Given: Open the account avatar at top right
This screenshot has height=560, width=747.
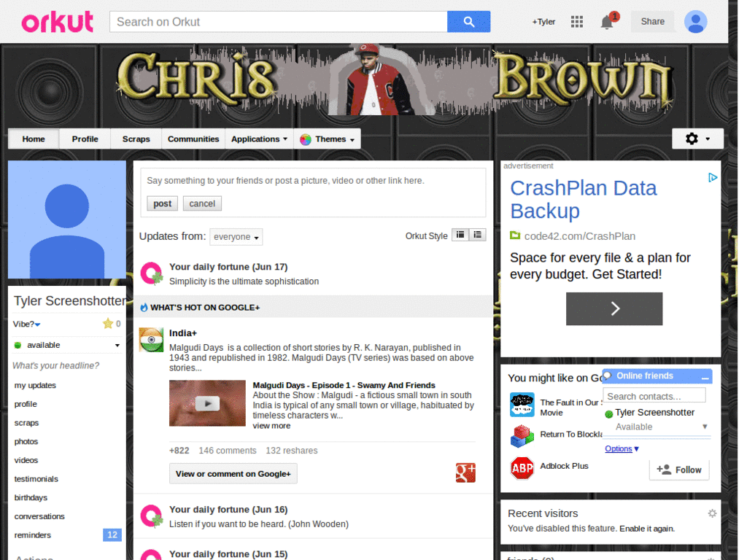Looking at the screenshot, I should 695,21.
